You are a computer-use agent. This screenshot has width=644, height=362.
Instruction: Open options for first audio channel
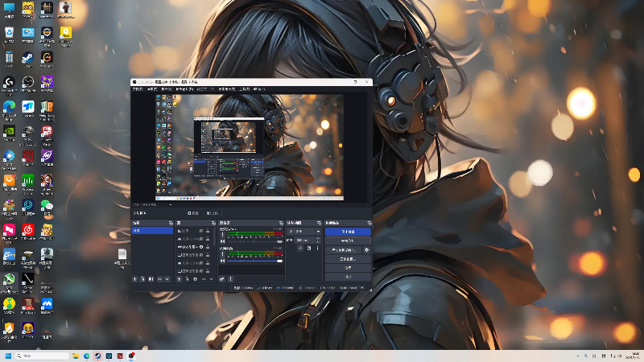click(x=223, y=235)
